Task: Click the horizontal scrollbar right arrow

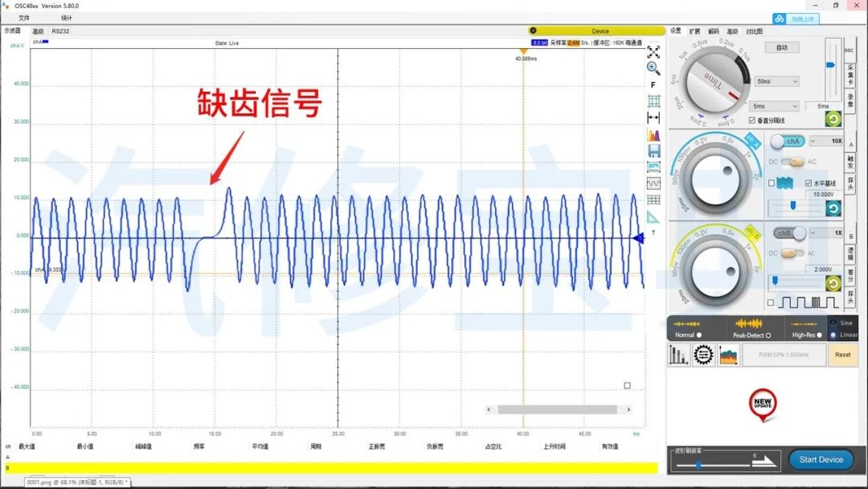Action: pyautogui.click(x=628, y=410)
